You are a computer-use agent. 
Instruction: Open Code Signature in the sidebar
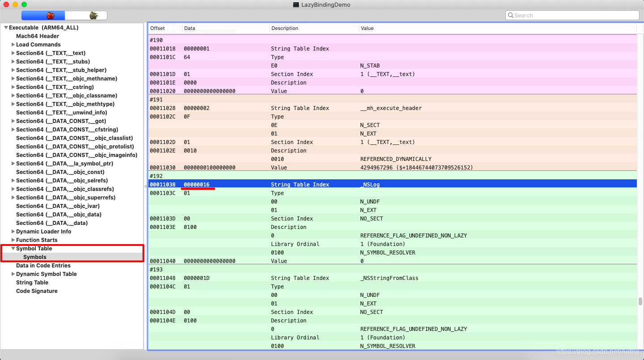click(37, 291)
